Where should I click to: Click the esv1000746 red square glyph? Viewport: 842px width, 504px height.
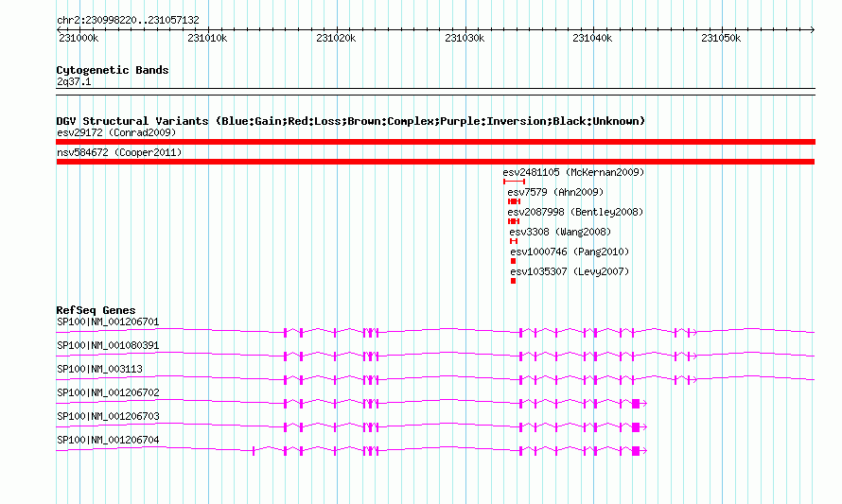coord(514,261)
